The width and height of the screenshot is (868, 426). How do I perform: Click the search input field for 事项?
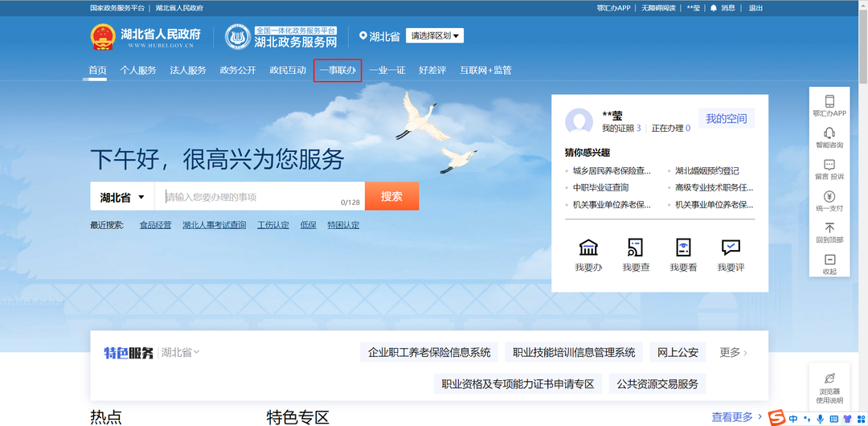249,197
